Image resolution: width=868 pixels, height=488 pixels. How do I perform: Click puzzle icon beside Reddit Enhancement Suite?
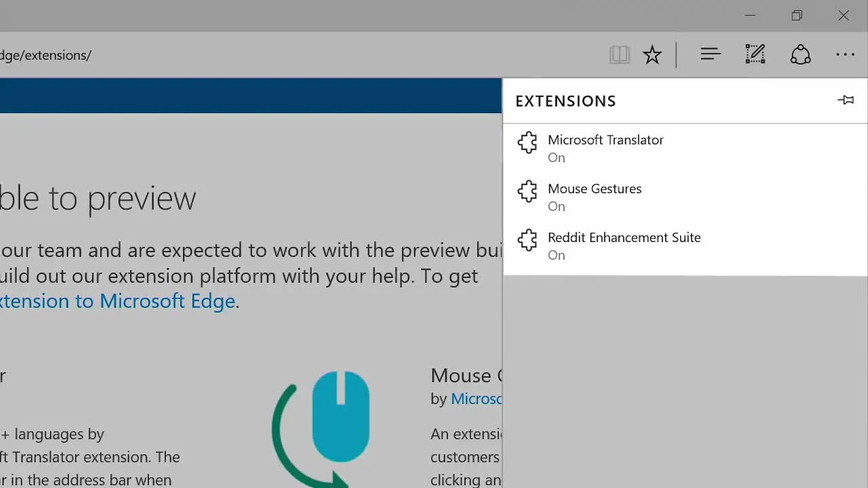[528, 240]
